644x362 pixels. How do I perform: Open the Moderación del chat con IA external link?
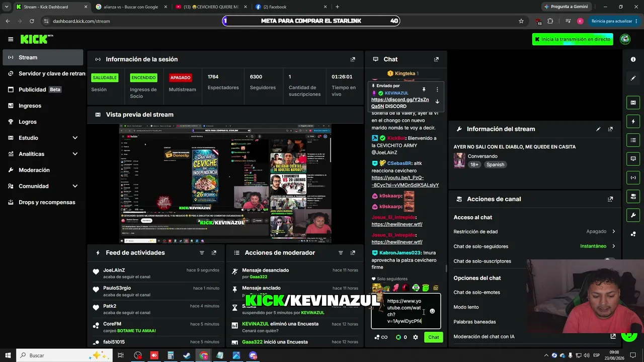(613, 336)
